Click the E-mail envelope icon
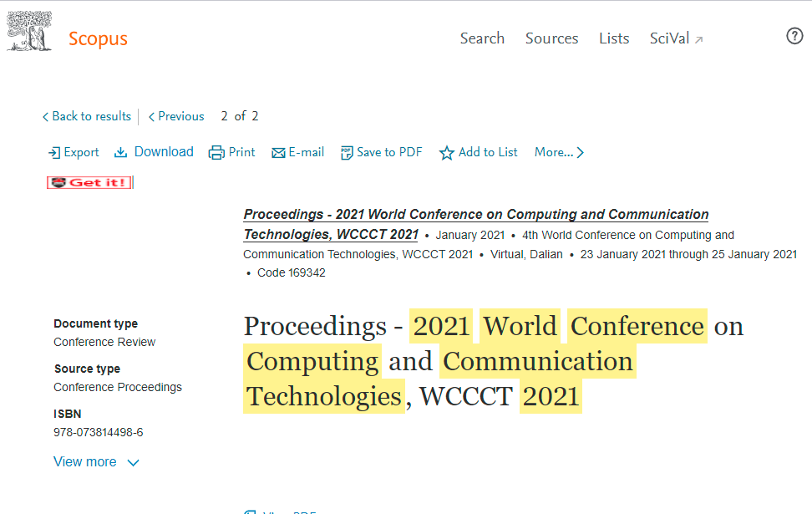The width and height of the screenshot is (812, 514). pos(279,153)
